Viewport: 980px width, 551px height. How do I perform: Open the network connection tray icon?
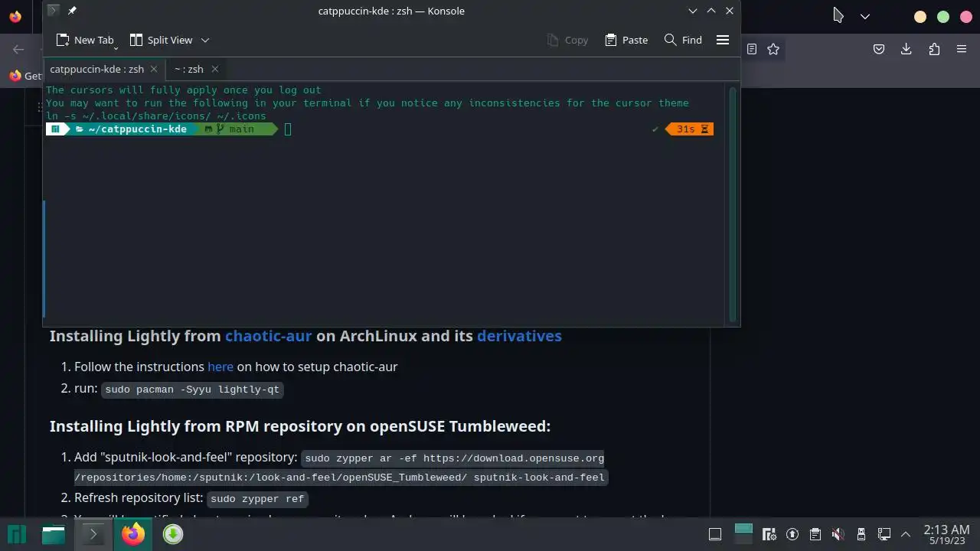click(884, 534)
